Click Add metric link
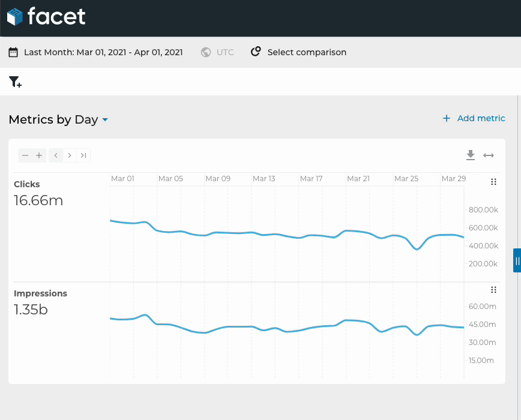Image resolution: width=521 pixels, height=420 pixels. (474, 118)
